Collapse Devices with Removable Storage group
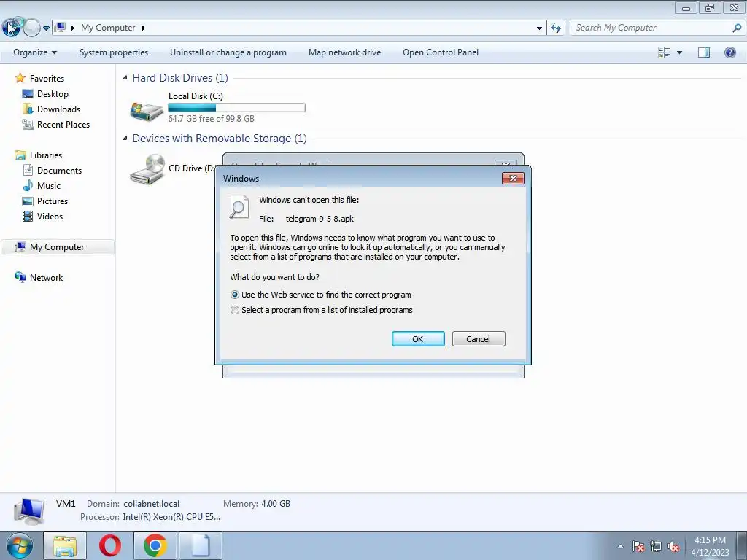The width and height of the screenshot is (747, 560). [125, 138]
